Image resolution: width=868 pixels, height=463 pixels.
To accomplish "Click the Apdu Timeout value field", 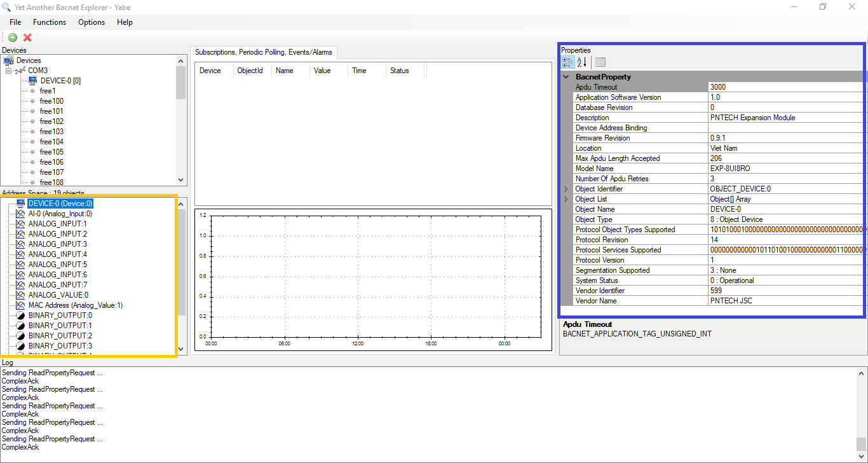I will coord(763,86).
